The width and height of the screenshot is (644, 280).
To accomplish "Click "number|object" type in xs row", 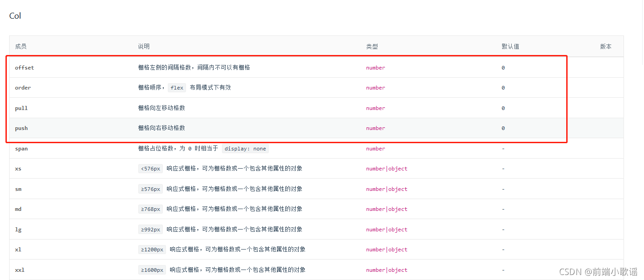I will [387, 168].
